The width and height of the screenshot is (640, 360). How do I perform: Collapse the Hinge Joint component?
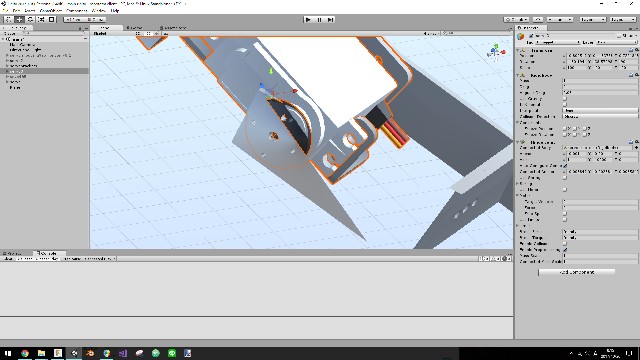[518, 142]
